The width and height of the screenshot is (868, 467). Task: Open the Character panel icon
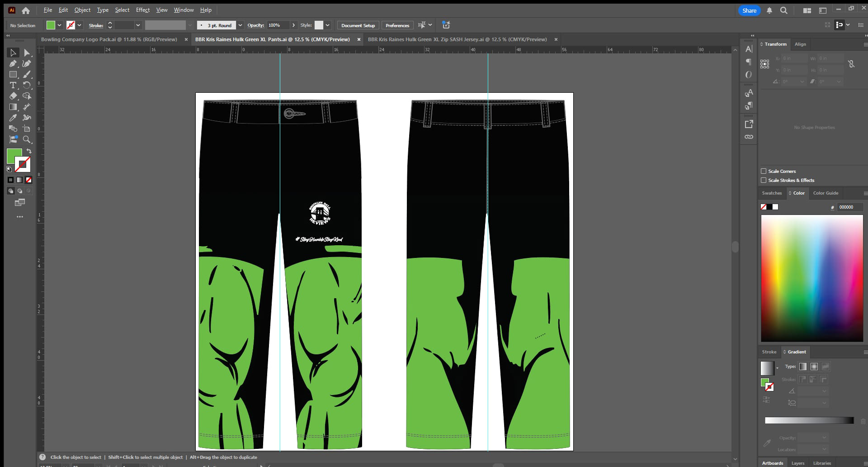coord(749,49)
